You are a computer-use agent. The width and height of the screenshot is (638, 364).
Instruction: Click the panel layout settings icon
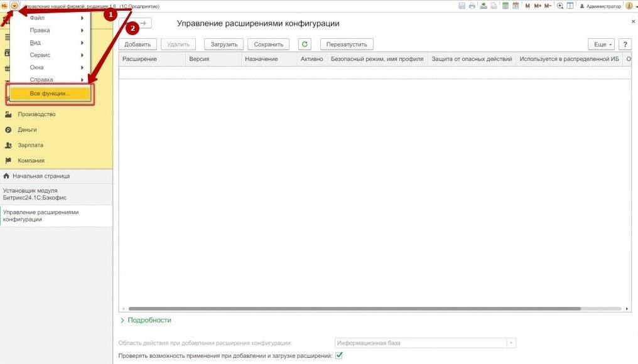click(x=570, y=6)
